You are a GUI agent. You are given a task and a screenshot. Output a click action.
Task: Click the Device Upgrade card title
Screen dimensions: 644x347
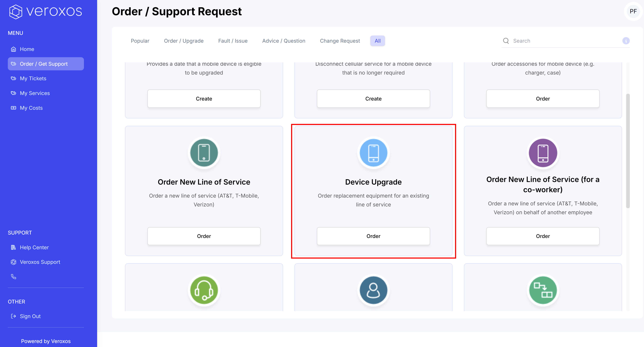(x=373, y=182)
